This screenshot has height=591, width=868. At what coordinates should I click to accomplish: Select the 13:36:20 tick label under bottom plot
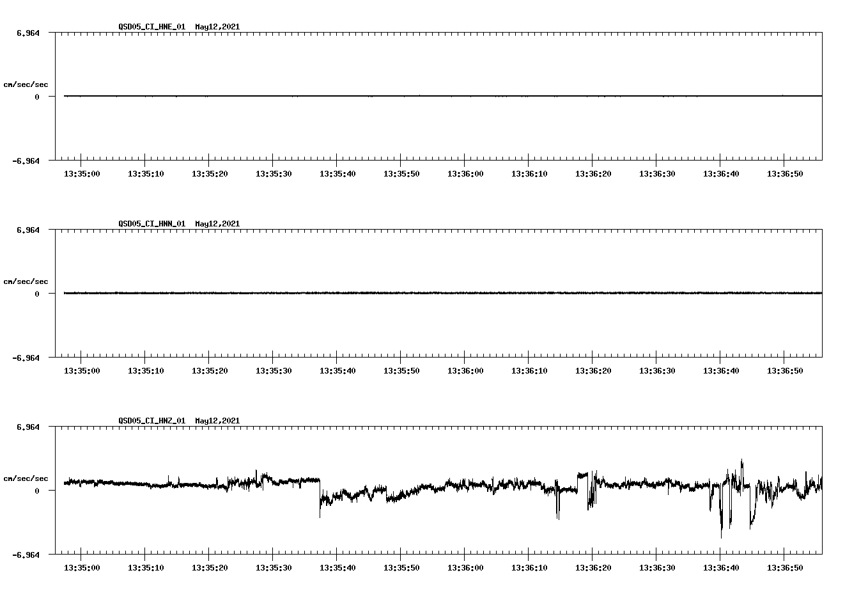tap(593, 567)
